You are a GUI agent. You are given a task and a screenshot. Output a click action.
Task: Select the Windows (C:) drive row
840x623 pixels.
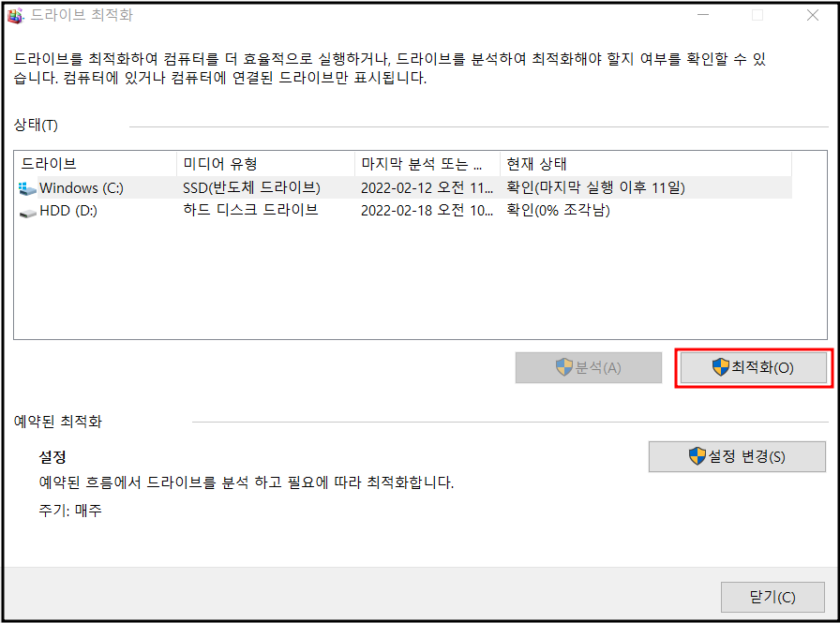[x=404, y=188]
